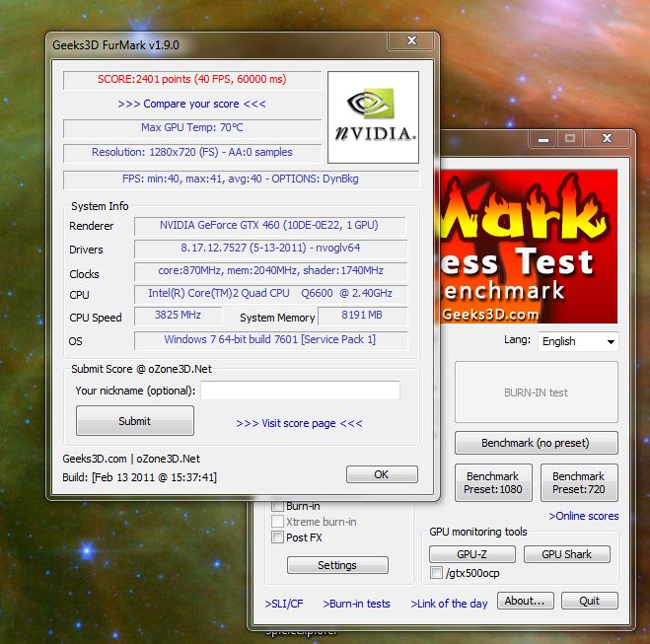The image size is (650, 644).
Task: Click the FPS min max avg field
Action: click(x=241, y=179)
